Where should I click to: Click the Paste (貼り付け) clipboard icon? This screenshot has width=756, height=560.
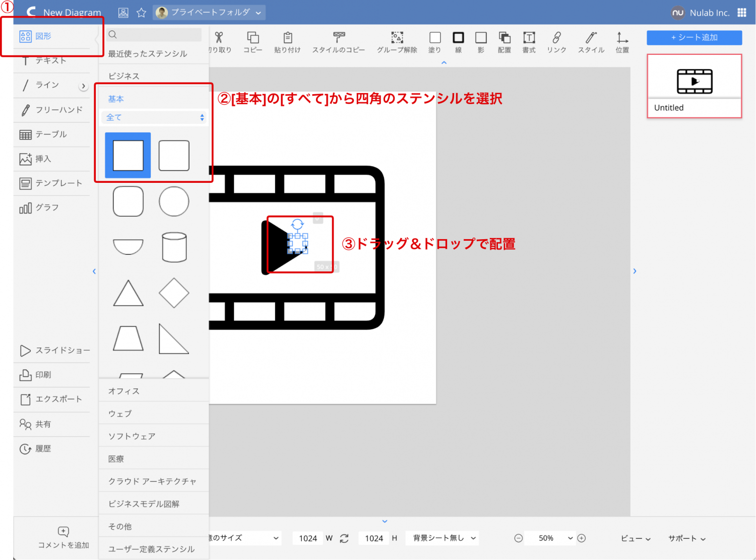click(287, 38)
